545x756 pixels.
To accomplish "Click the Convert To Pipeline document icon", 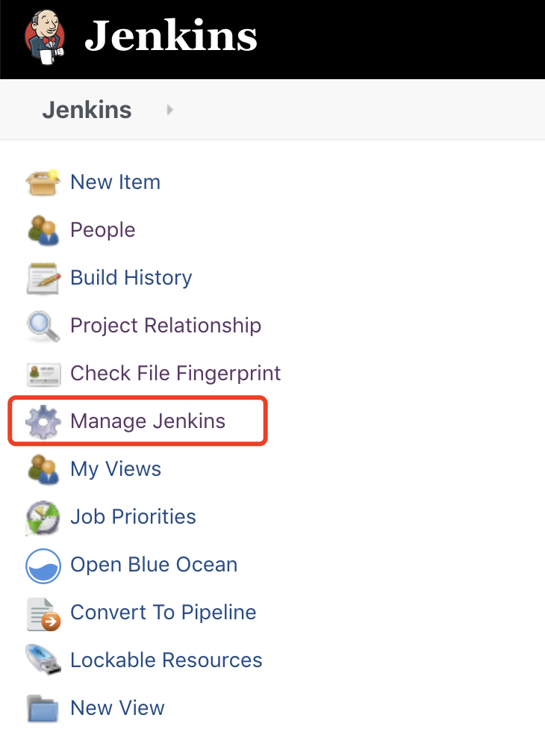I will coord(43,614).
